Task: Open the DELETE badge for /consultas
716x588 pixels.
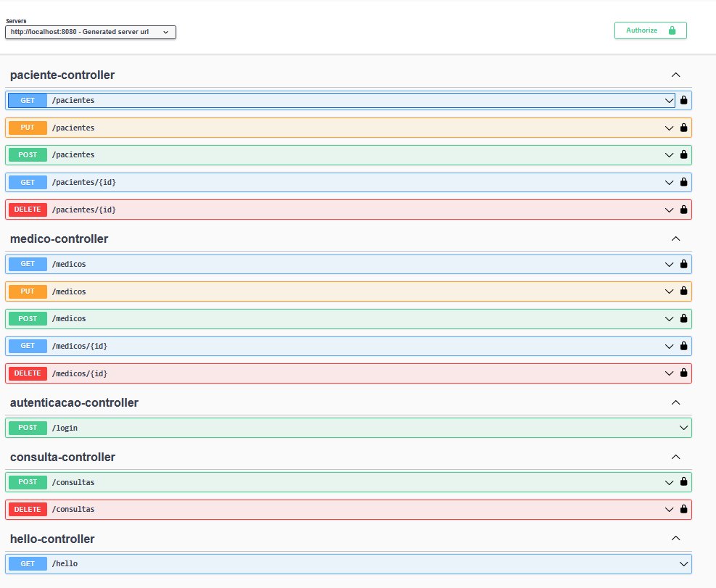Action: [28, 509]
